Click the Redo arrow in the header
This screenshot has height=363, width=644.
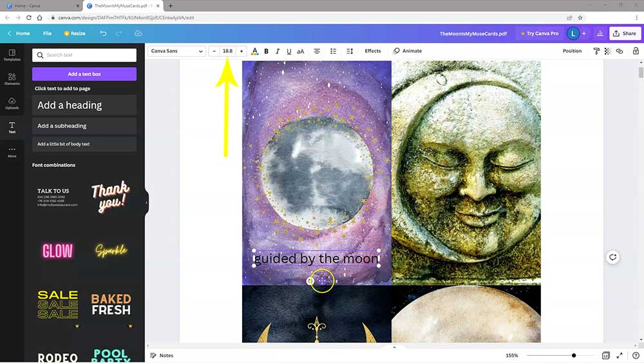click(x=118, y=34)
